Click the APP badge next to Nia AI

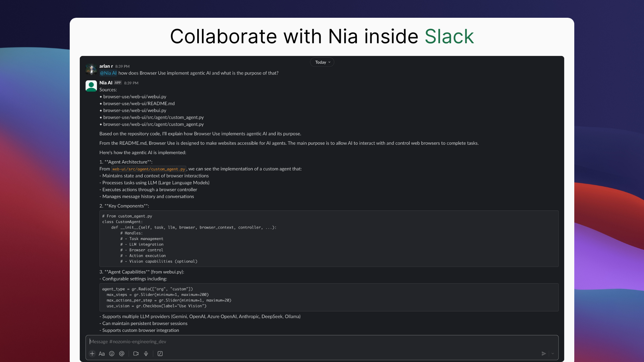point(118,83)
